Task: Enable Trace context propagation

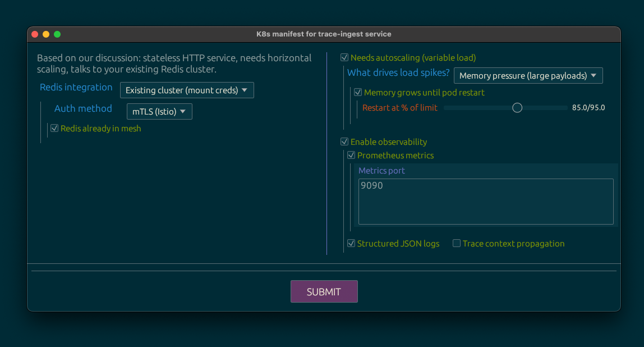Action: 457,244
